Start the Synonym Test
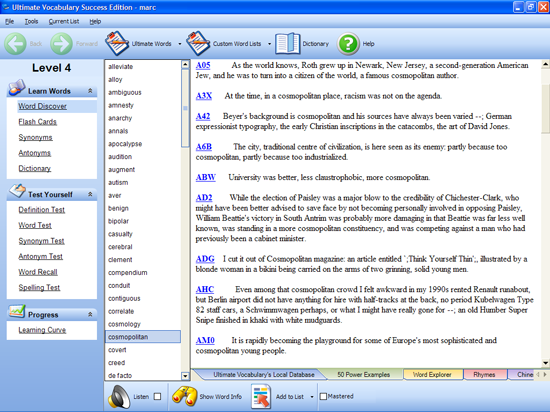Image resolution: width=550 pixels, height=412 pixels. pyautogui.click(x=41, y=241)
